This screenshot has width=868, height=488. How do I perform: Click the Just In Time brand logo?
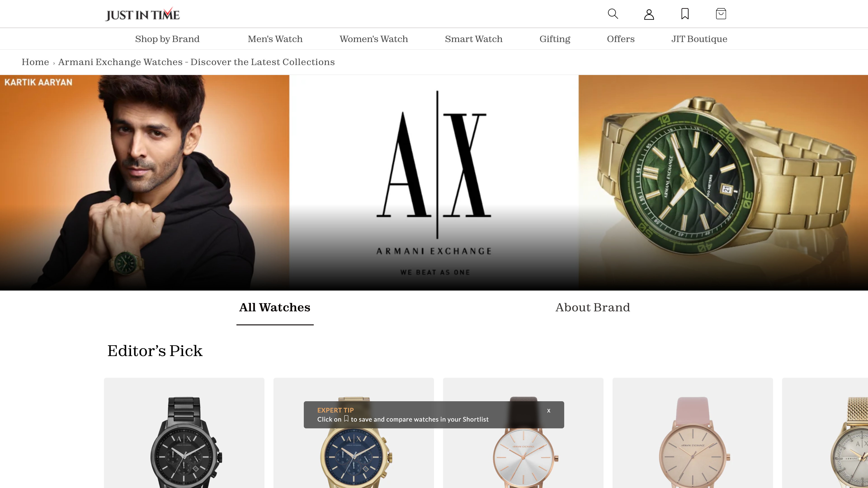[x=142, y=14]
